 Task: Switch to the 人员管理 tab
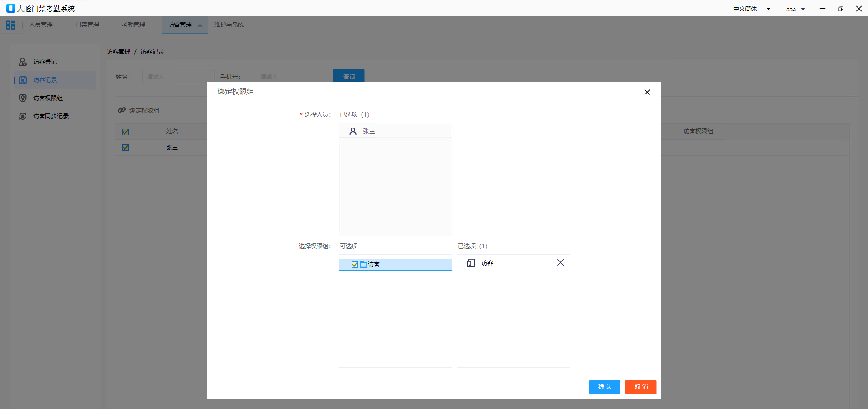coord(41,25)
